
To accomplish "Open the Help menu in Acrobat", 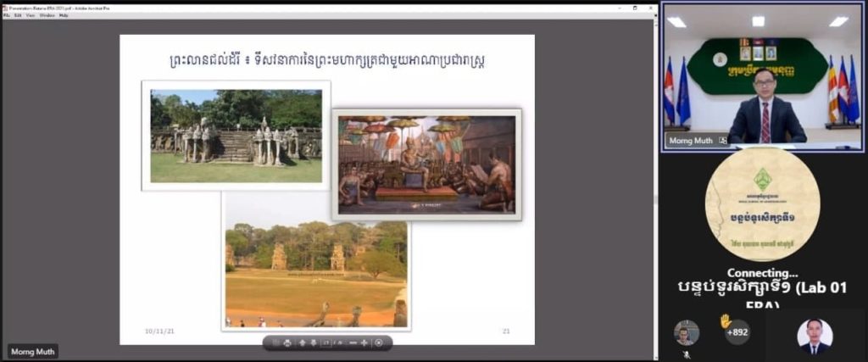I will click(x=64, y=15).
